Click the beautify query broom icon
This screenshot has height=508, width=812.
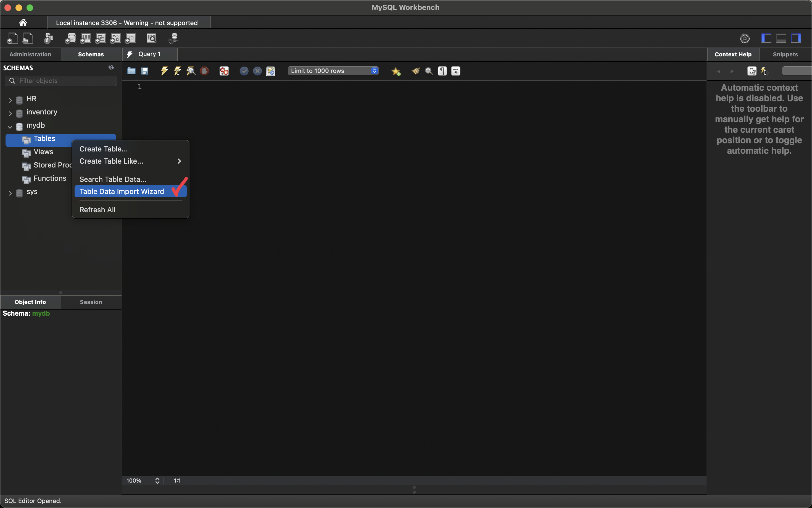click(416, 71)
